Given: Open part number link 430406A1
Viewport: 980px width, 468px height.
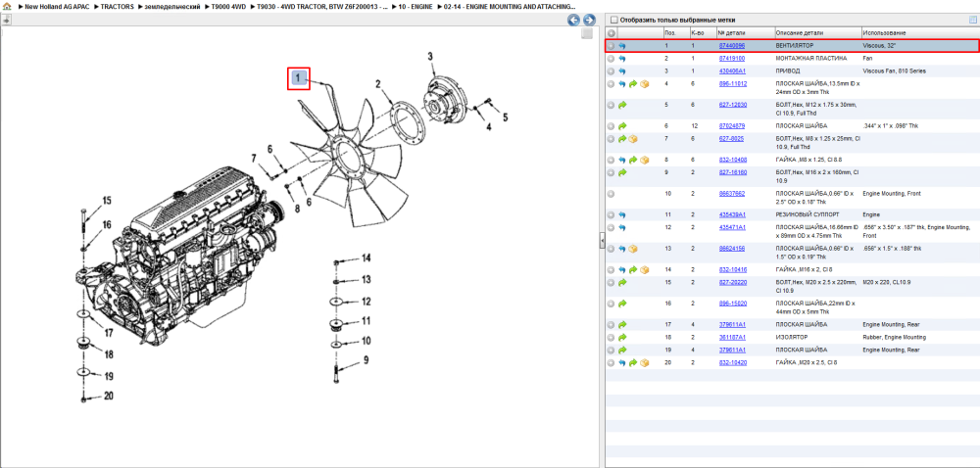Looking at the screenshot, I should tap(732, 71).
